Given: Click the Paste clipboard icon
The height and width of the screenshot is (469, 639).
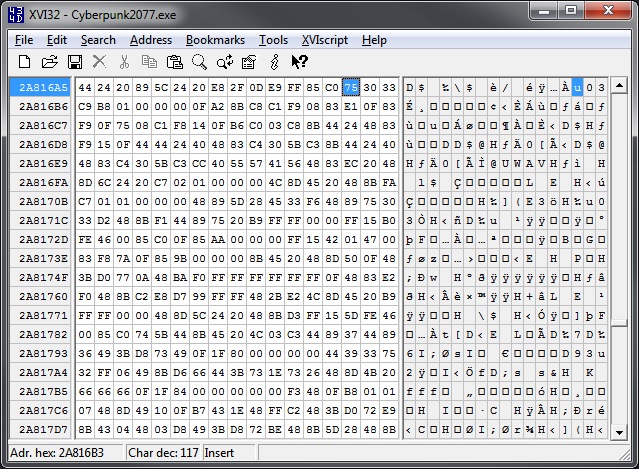Looking at the screenshot, I should 174,62.
